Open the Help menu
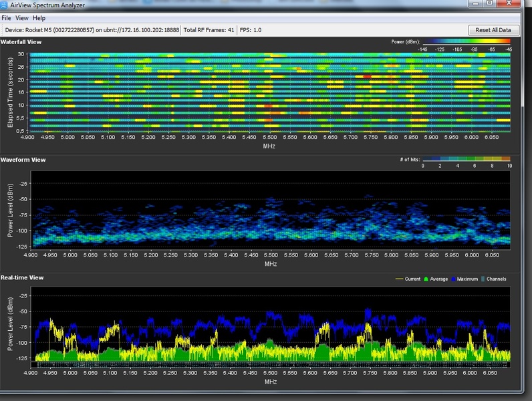Screen dimensions: 532x401 coord(39,18)
